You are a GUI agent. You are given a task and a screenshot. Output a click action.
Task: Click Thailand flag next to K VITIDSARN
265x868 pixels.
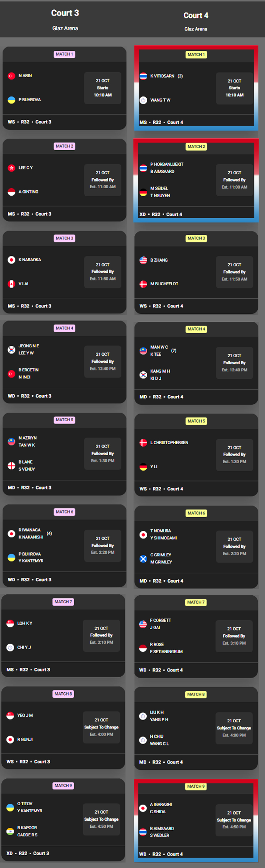(143, 76)
